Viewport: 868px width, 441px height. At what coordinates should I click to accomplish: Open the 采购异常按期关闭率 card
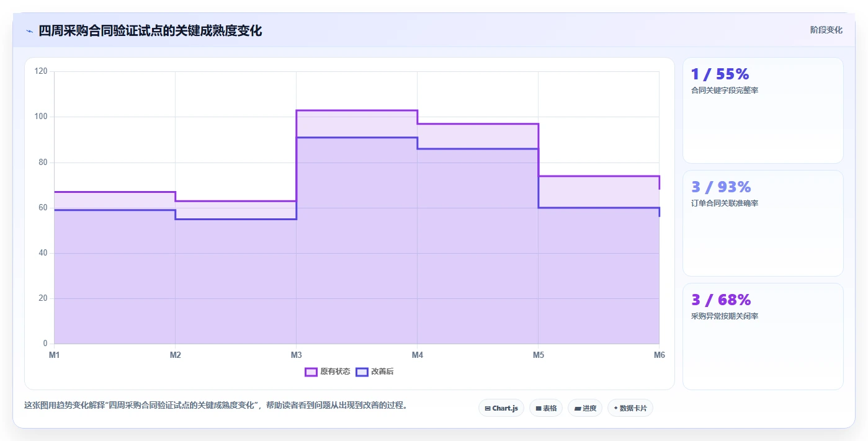763,337
